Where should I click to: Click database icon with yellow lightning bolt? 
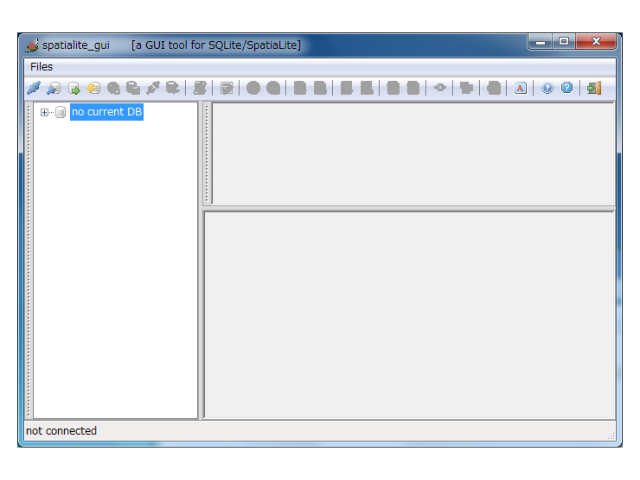(93, 88)
